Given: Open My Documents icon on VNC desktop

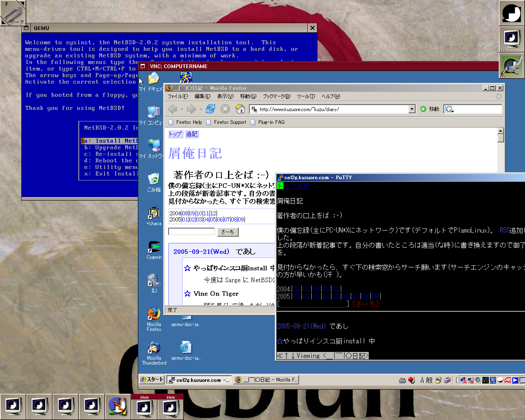Looking at the screenshot, I should click(x=154, y=81).
